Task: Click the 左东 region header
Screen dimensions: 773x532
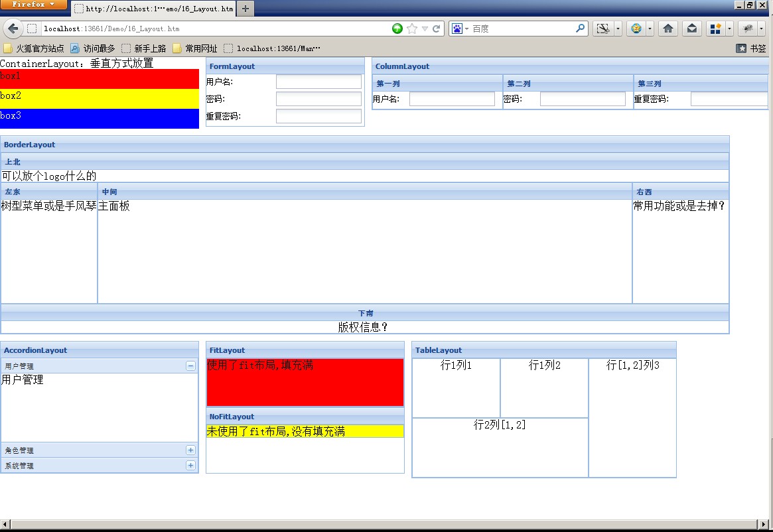Action: (x=49, y=191)
